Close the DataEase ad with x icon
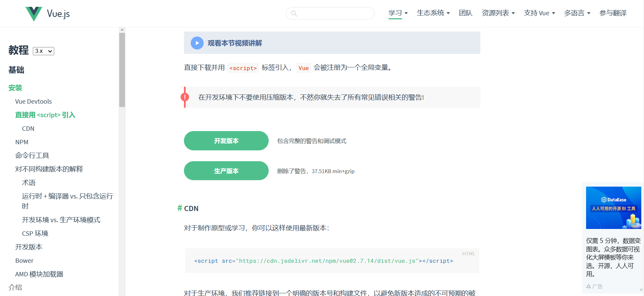 (x=641, y=290)
